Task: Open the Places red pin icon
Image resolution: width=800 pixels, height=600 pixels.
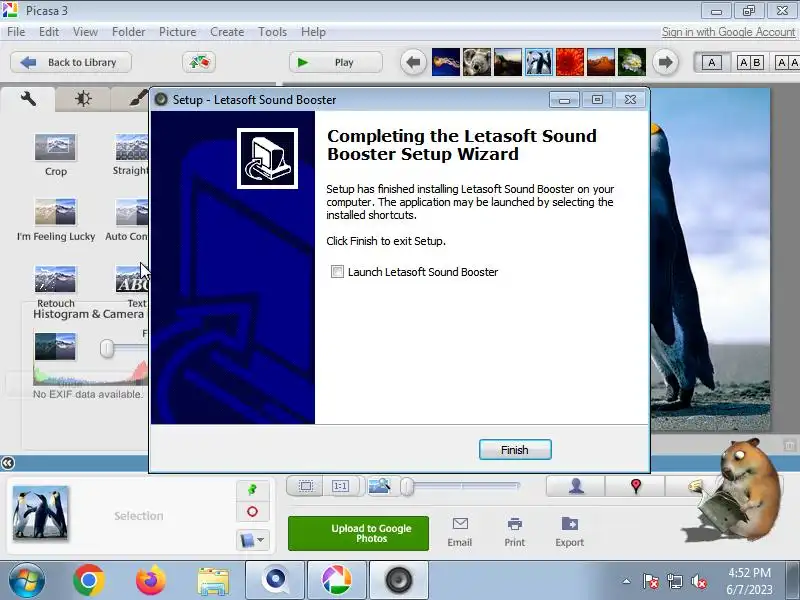Action: tap(636, 486)
